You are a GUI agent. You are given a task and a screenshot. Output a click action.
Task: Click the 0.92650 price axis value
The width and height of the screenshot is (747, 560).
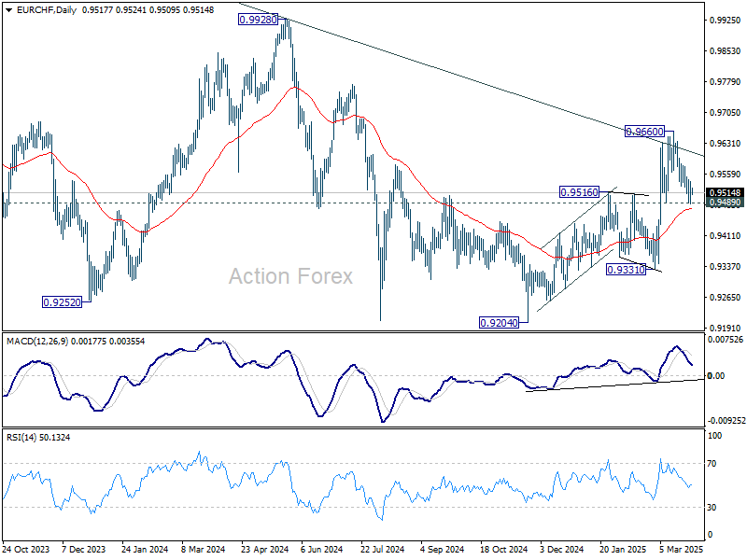click(x=726, y=298)
